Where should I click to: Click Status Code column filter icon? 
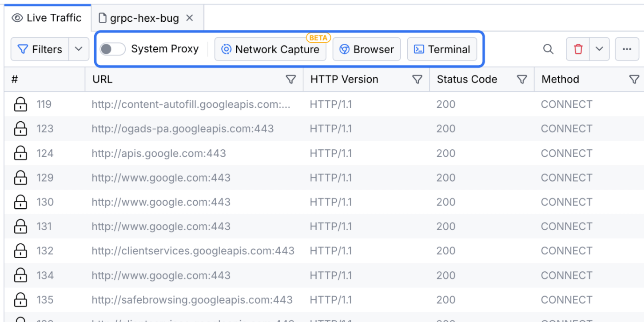[x=522, y=80]
